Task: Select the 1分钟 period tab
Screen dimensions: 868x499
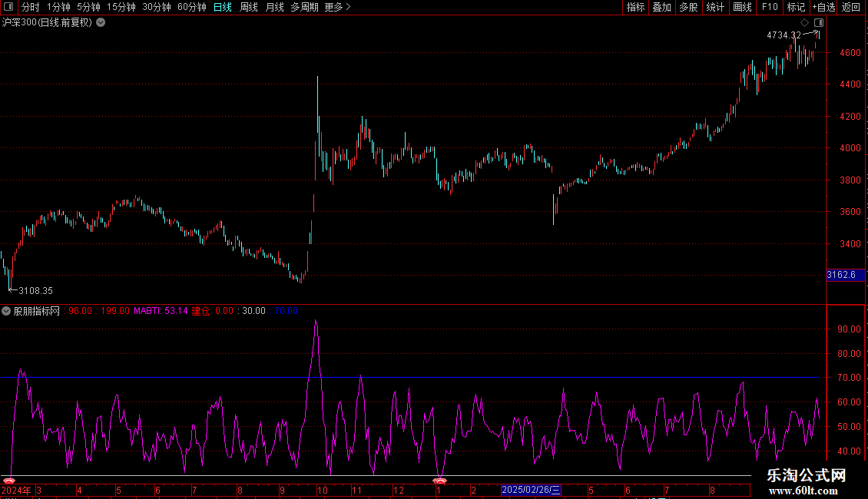Action: [58, 7]
